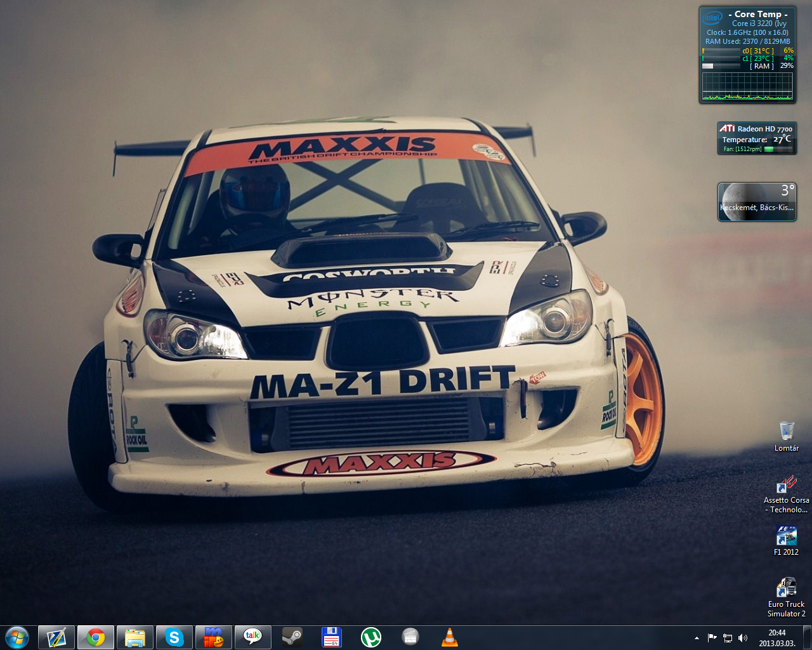Viewport: 812px width, 650px height.
Task: Open Skype from the taskbar
Action: 174,637
